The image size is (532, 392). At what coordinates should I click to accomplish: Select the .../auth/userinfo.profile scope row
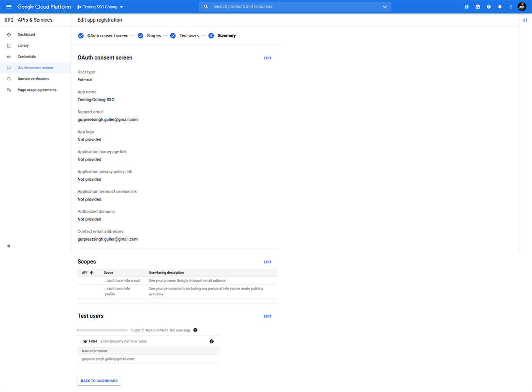(177, 291)
